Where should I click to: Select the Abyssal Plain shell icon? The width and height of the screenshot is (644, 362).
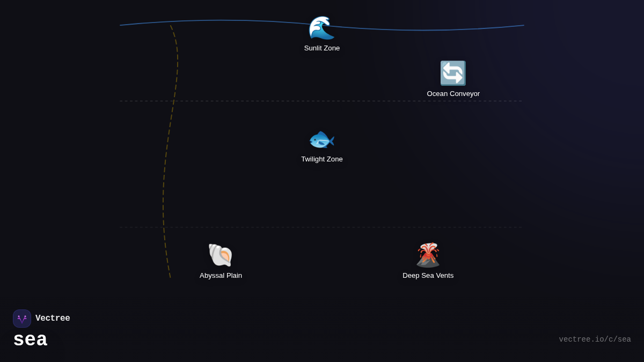click(221, 255)
